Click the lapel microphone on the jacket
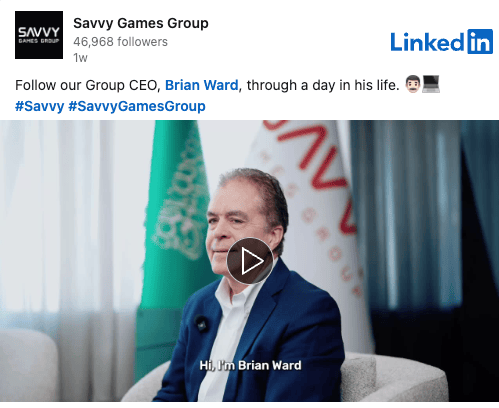 click(x=202, y=323)
